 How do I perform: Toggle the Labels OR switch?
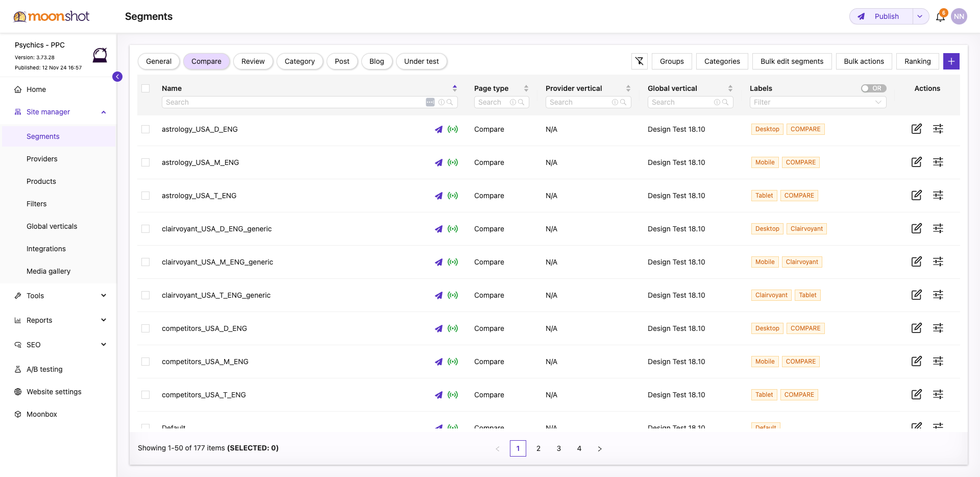[873, 88]
